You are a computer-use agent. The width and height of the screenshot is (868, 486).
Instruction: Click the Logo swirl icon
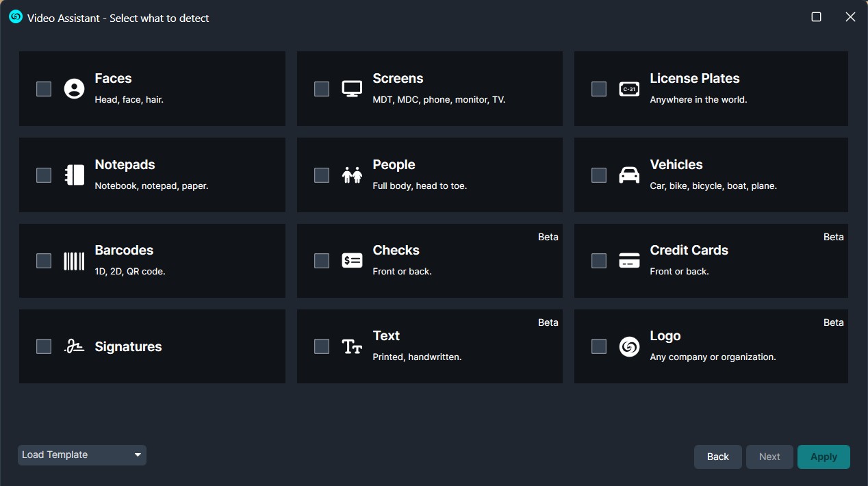pyautogui.click(x=629, y=346)
